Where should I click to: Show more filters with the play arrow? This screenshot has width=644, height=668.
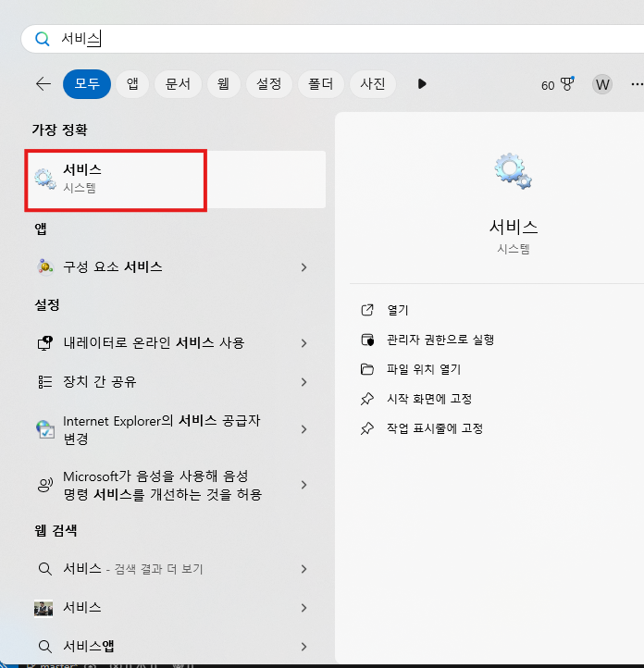(x=422, y=84)
